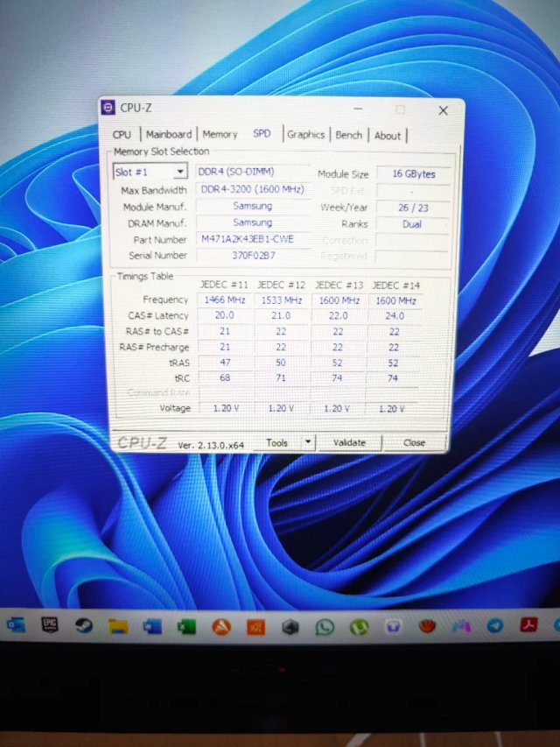Click the CPU-Z title bar logo

108,108
